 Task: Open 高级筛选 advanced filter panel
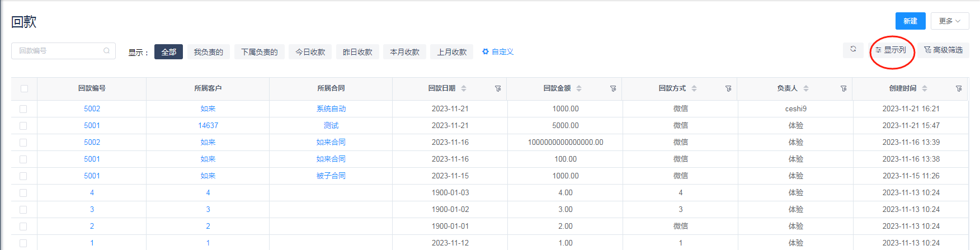point(944,50)
